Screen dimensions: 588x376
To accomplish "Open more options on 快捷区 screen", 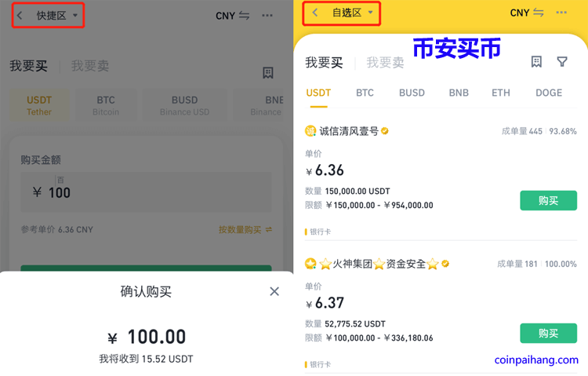I will pos(267,16).
